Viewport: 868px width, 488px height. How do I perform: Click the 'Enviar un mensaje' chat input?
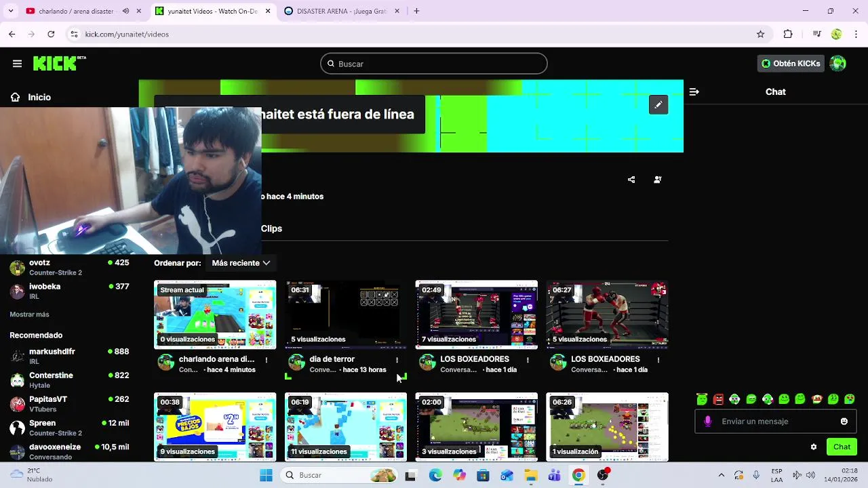pyautogui.click(x=775, y=422)
